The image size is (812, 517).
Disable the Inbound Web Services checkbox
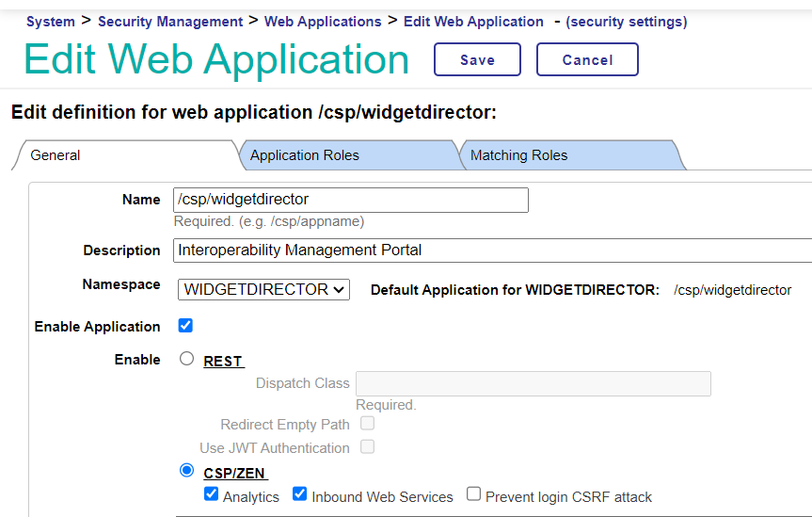(x=299, y=494)
